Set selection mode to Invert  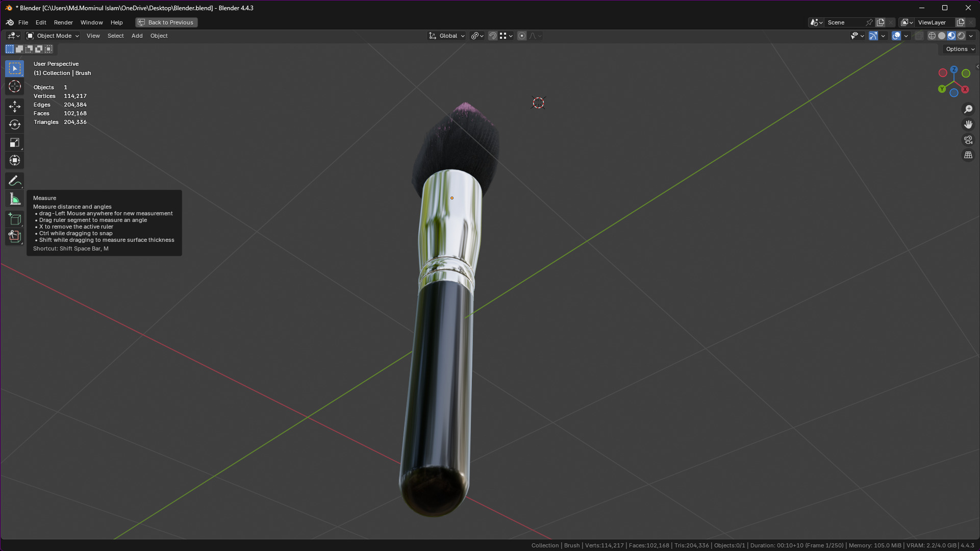(39, 49)
